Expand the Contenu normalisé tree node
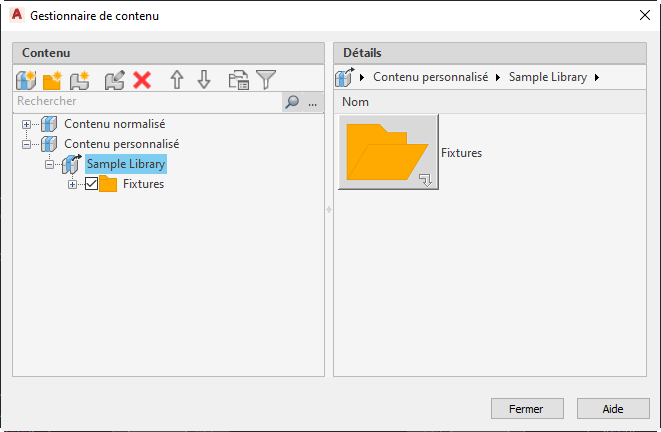661x432 pixels. click(27, 124)
